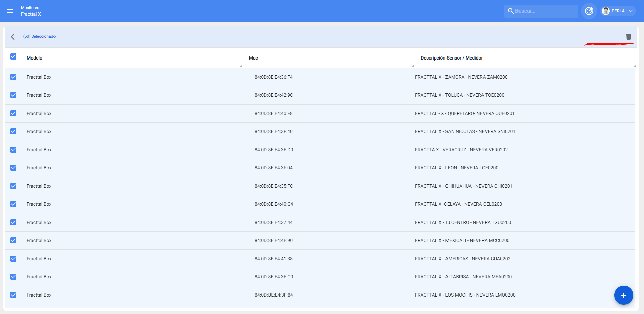644x314 pixels.
Task: Sort by the Mac column header
Action: point(253,58)
